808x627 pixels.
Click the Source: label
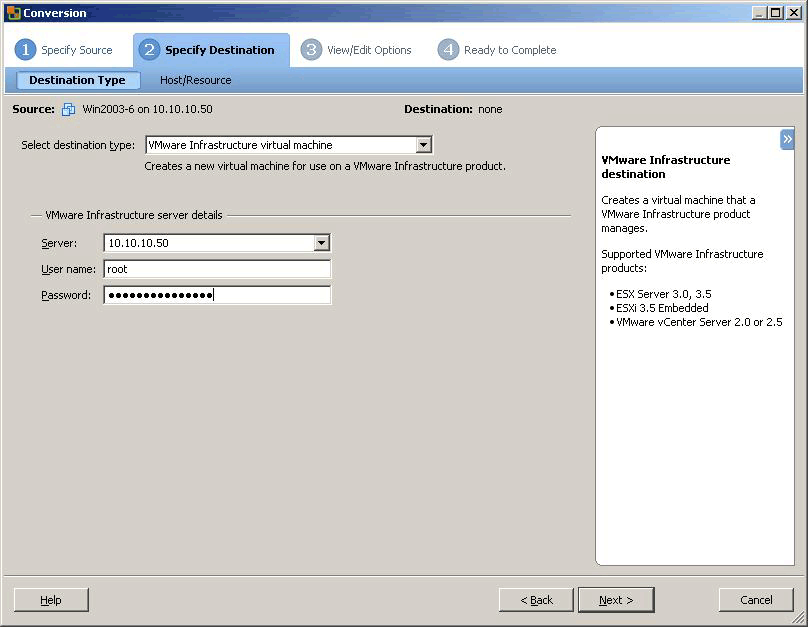[x=33, y=109]
